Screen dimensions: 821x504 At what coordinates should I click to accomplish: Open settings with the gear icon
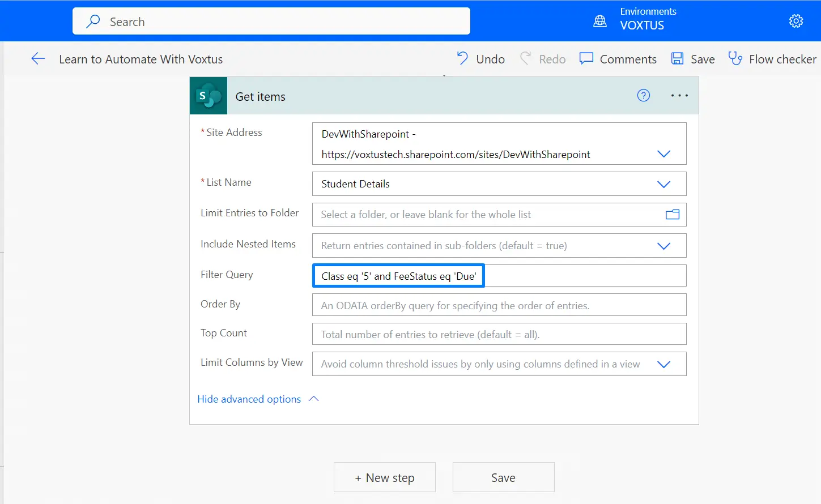796,21
